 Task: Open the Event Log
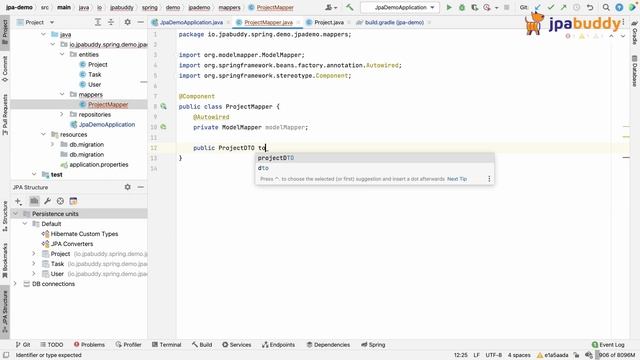click(608, 345)
